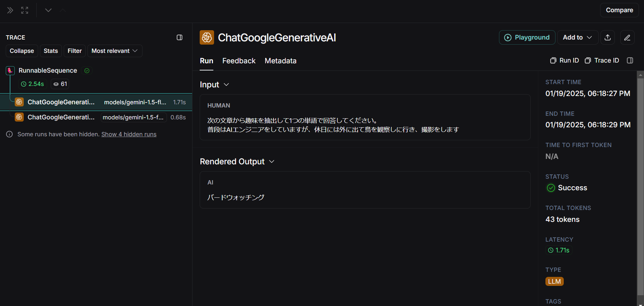Image resolution: width=644 pixels, height=306 pixels.
Task: Copy the Run ID
Action: pos(564,60)
